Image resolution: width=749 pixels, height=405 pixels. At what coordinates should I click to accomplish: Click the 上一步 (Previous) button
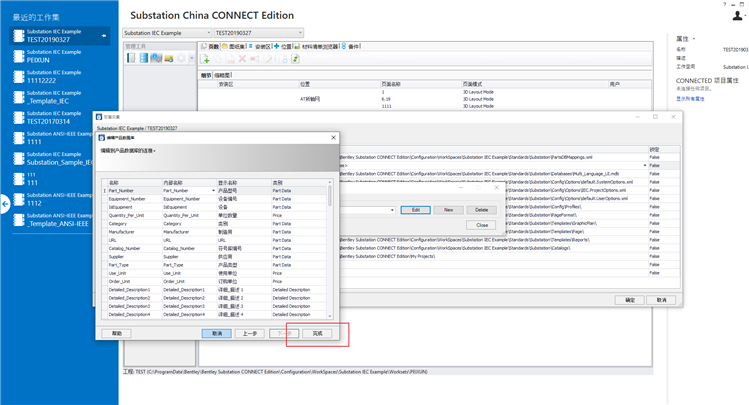250,333
